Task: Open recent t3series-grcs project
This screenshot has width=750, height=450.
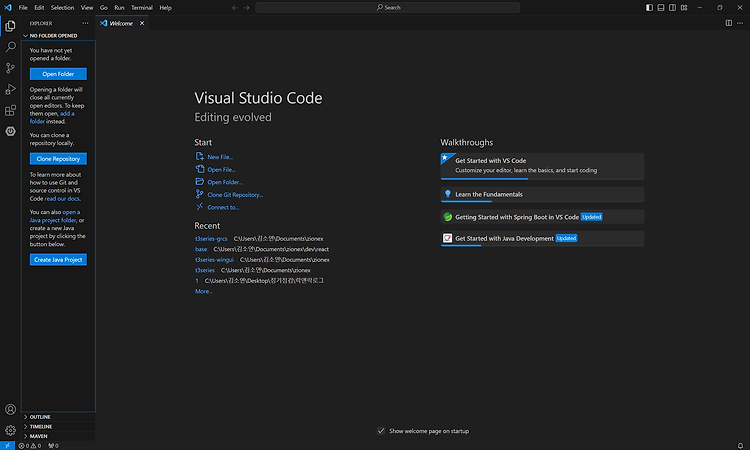Action: (211, 239)
